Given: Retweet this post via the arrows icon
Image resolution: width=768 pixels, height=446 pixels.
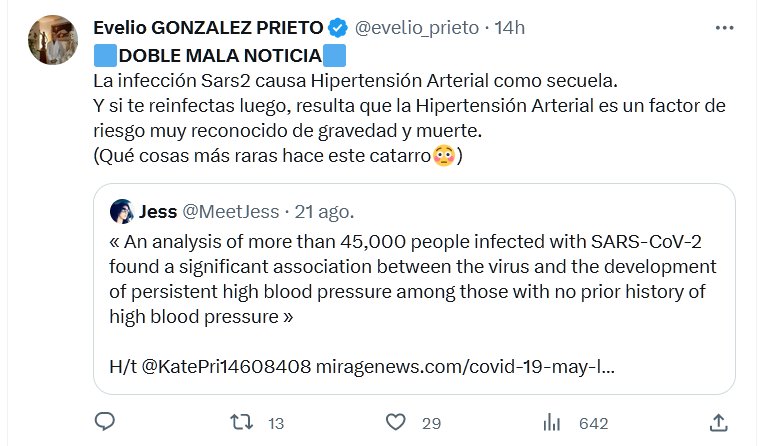Looking at the screenshot, I should click(x=243, y=422).
